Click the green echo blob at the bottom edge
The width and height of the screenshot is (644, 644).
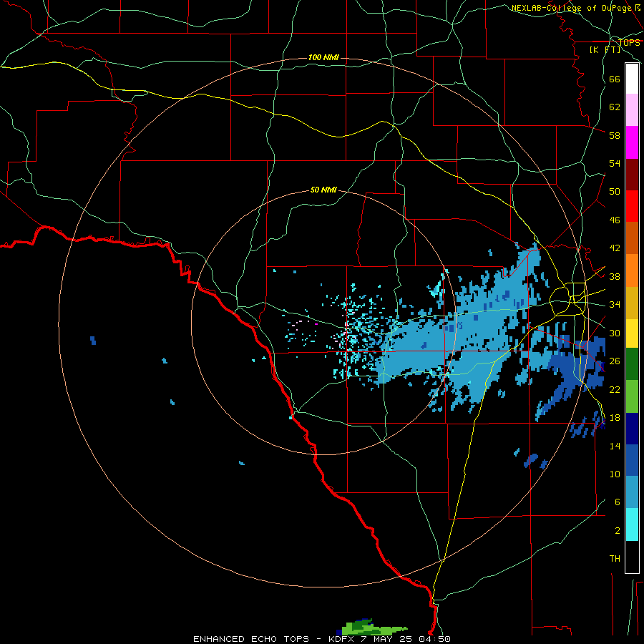point(371,627)
